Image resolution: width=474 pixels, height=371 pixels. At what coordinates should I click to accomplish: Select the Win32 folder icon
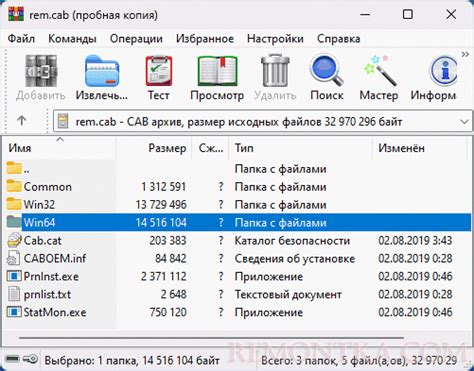14,204
